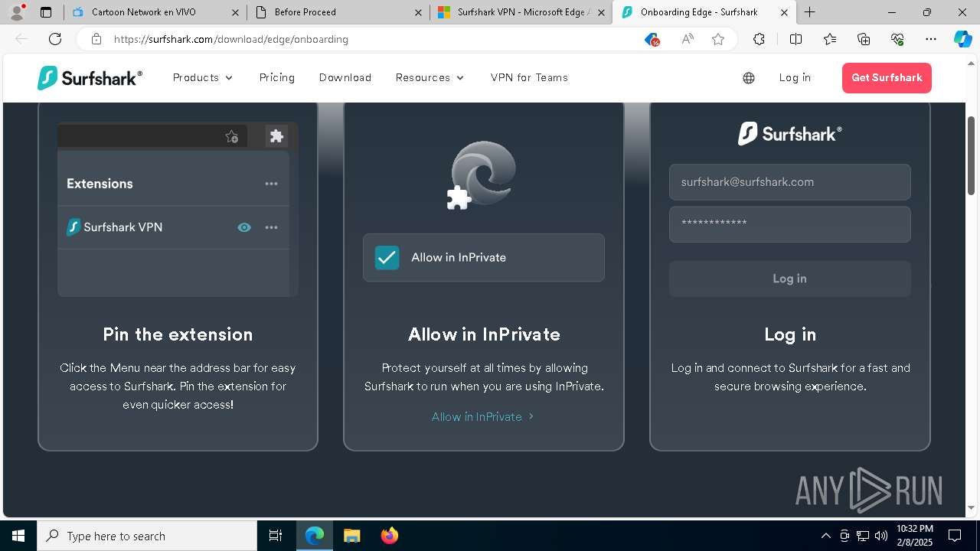The height and width of the screenshot is (551, 980).
Task: View site information lock icon
Action: 96,39
